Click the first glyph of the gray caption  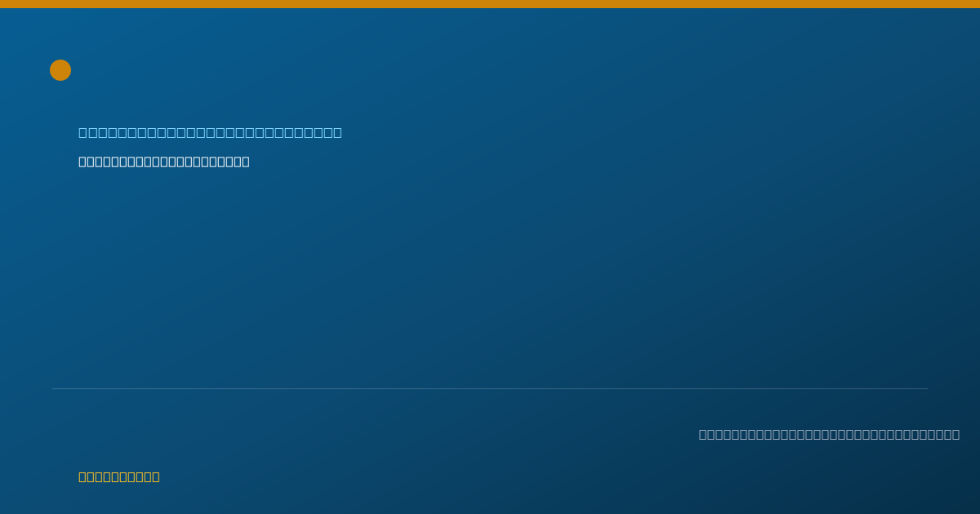(703, 434)
